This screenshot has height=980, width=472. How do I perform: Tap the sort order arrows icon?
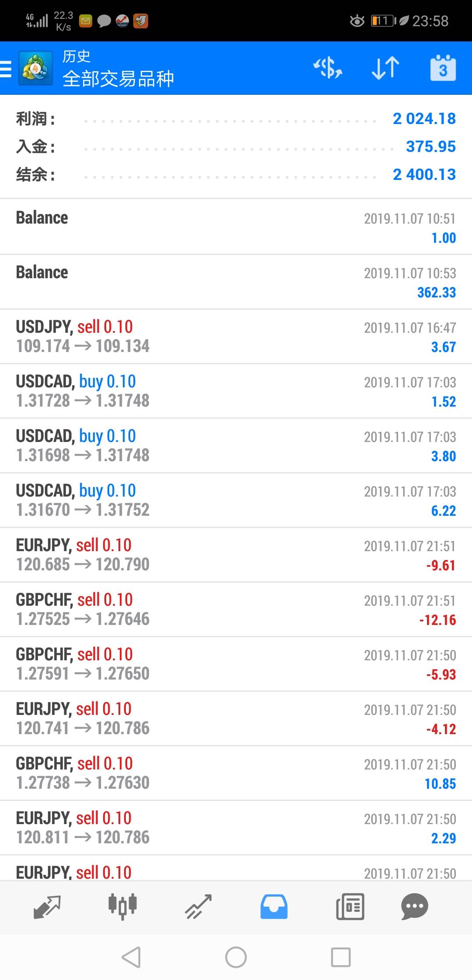(385, 68)
